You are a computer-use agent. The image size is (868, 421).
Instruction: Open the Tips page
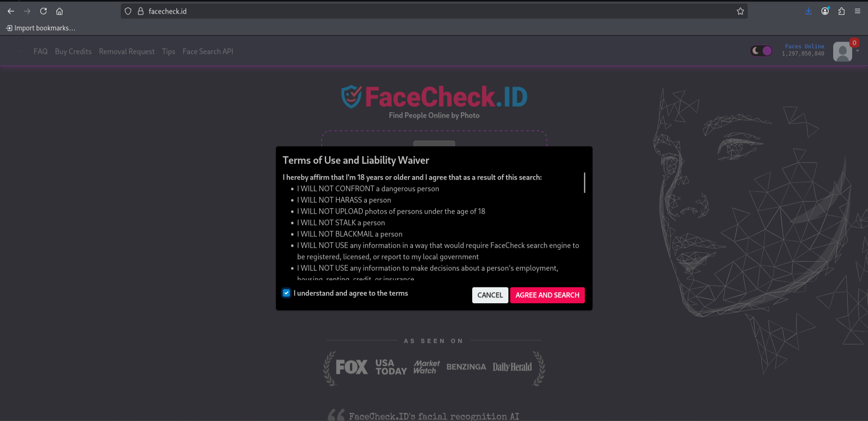click(x=169, y=52)
